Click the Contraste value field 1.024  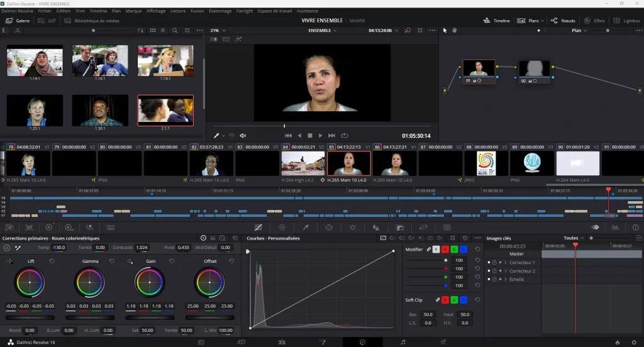pos(142,248)
